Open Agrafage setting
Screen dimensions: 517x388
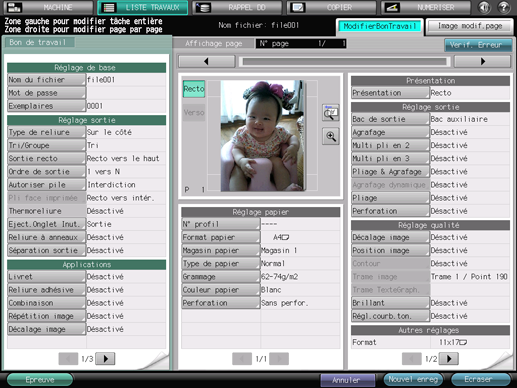(390, 132)
